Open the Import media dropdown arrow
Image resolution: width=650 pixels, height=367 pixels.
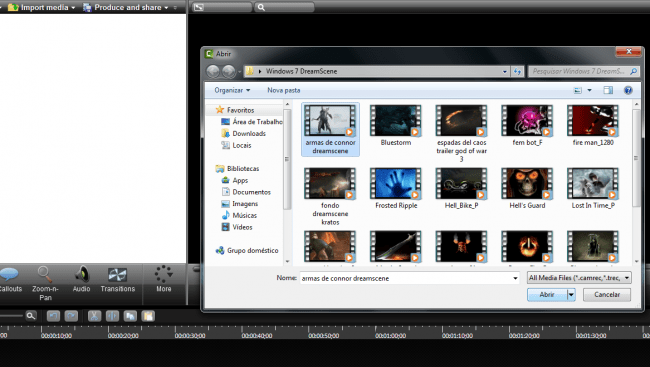tap(73, 7)
